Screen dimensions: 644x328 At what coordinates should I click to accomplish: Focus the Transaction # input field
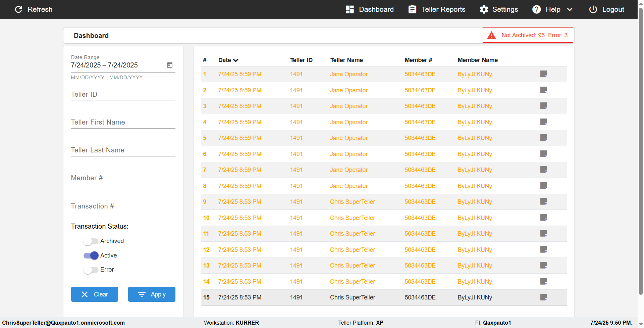tap(123, 206)
